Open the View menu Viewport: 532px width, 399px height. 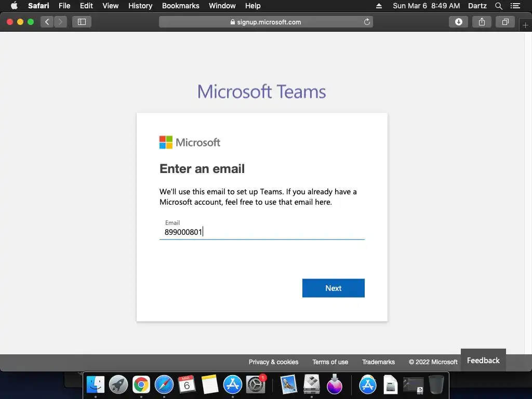pos(111,6)
